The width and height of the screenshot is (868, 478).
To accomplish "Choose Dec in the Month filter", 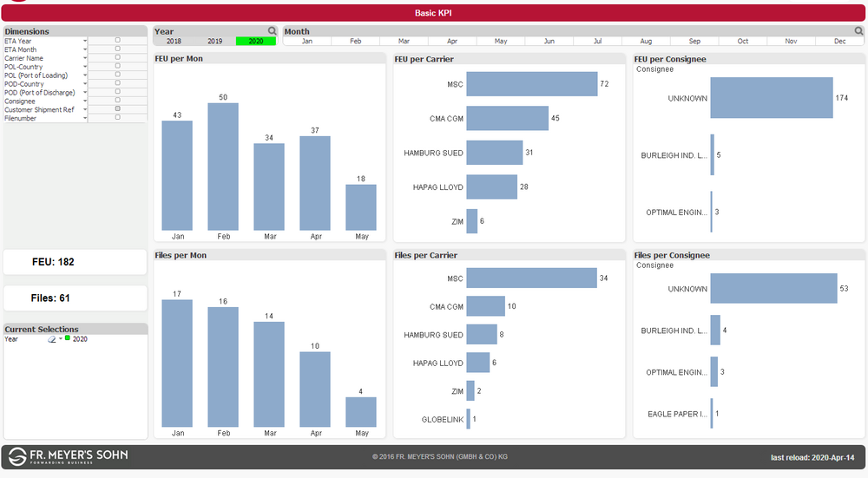I will click(839, 41).
